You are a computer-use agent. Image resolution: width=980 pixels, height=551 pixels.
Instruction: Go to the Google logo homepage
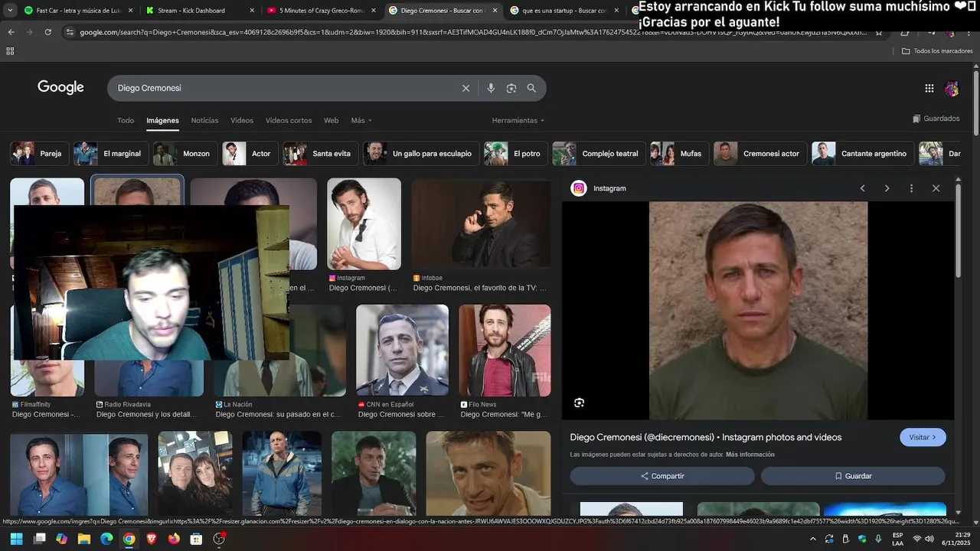click(x=60, y=87)
